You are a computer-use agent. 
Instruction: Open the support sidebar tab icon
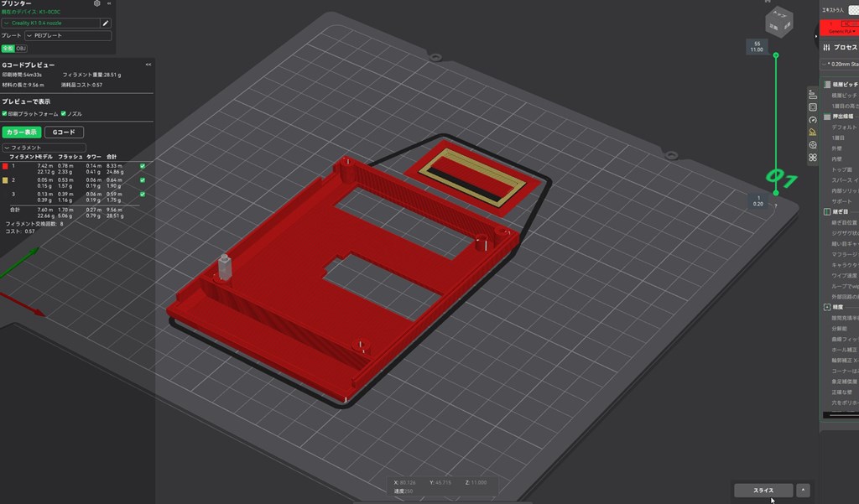pyautogui.click(x=812, y=132)
